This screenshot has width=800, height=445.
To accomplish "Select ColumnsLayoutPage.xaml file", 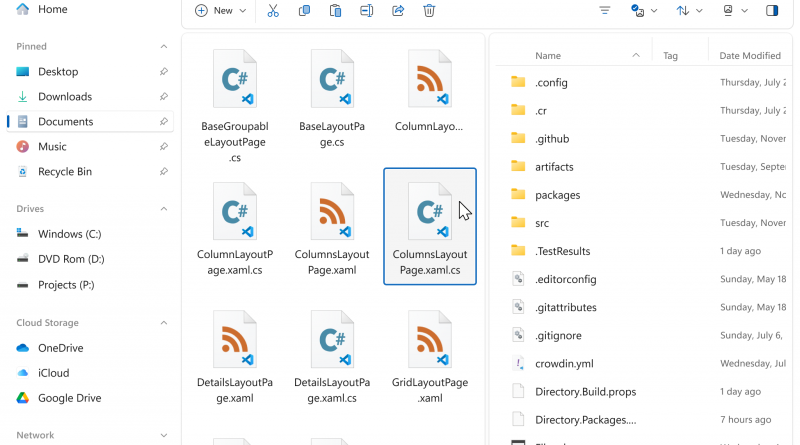I will pos(332,228).
